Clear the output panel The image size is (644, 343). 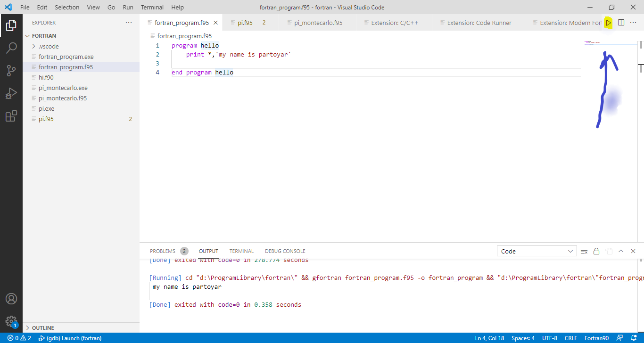tap(584, 251)
